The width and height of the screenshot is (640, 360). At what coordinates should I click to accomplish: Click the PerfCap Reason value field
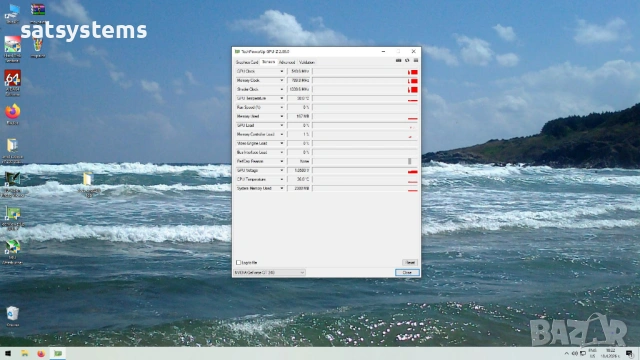pyautogui.click(x=299, y=161)
